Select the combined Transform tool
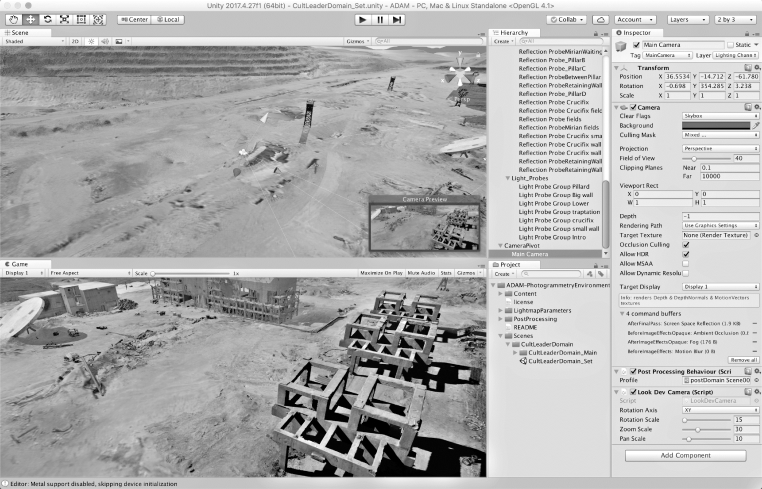Viewport: 762px width, 489px height. tap(98, 19)
